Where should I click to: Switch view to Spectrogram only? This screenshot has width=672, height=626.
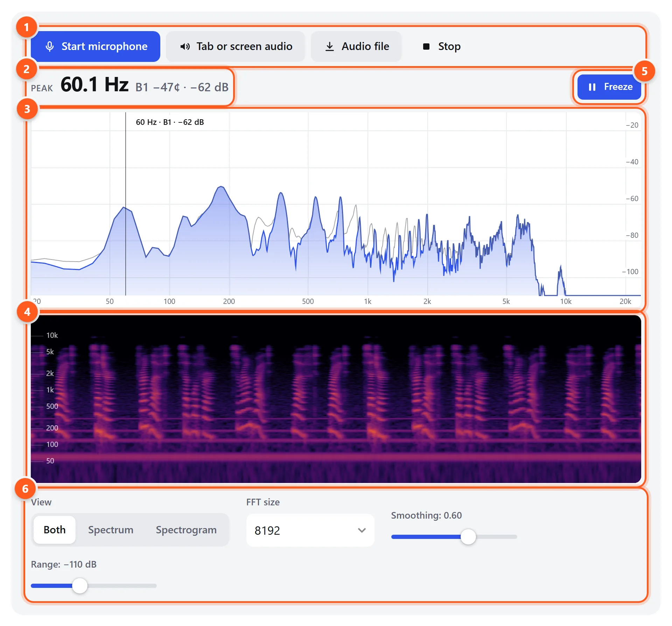tap(186, 530)
